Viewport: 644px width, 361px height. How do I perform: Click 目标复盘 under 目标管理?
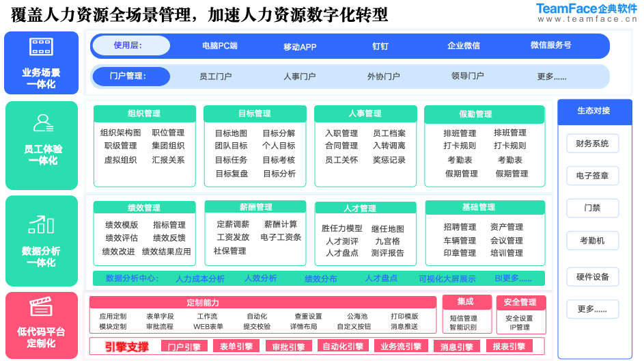point(232,174)
